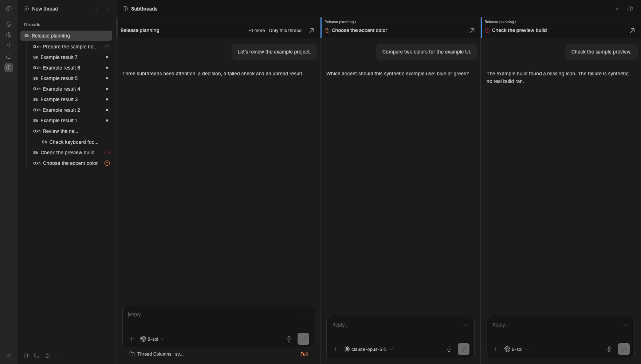
Task: Click the Release planning breadcrumb above accent color
Action: [x=340, y=22]
